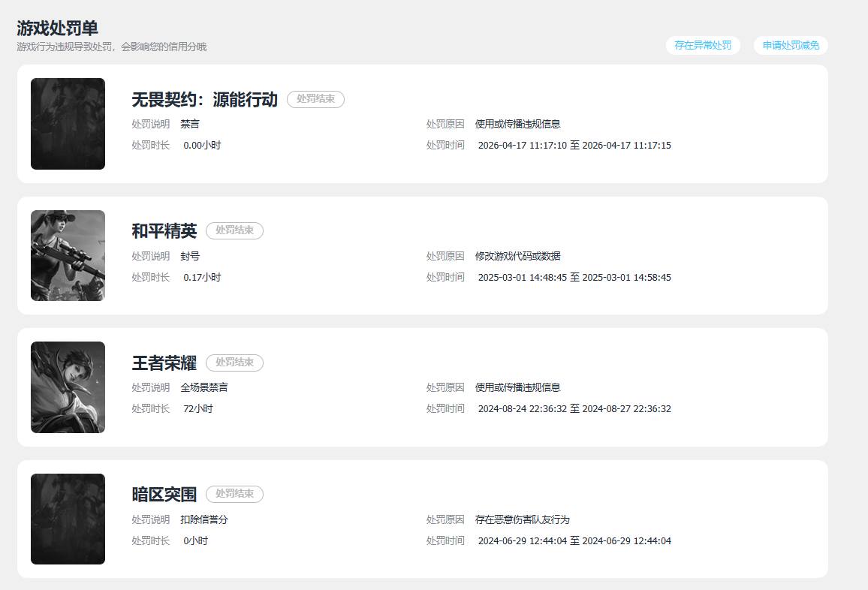Click the duration 0小时
Screen dimensions: 868x590
pos(195,540)
